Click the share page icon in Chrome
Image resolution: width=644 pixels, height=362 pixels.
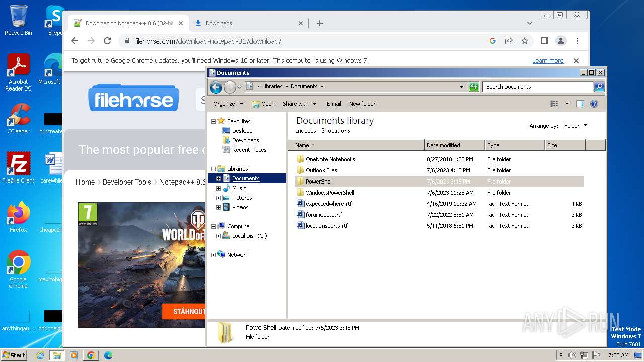[509, 41]
